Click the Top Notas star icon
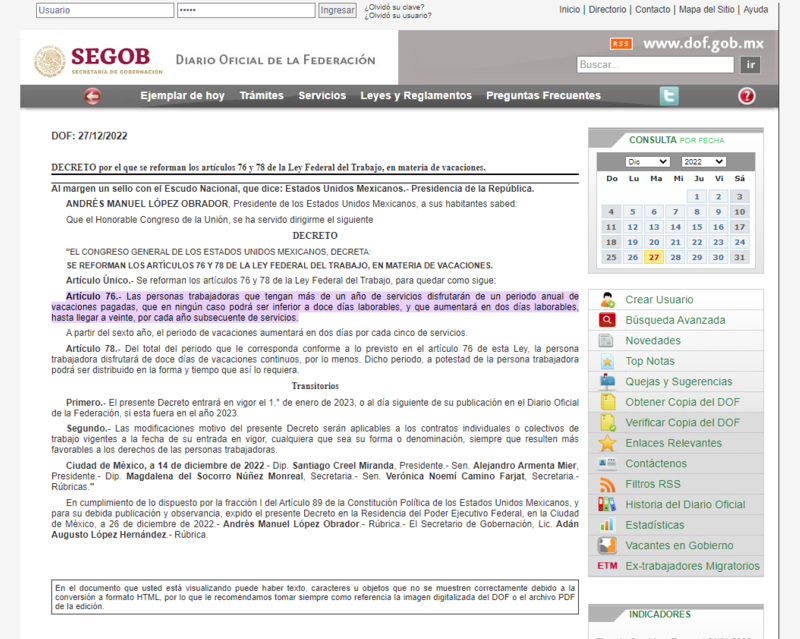 607,361
